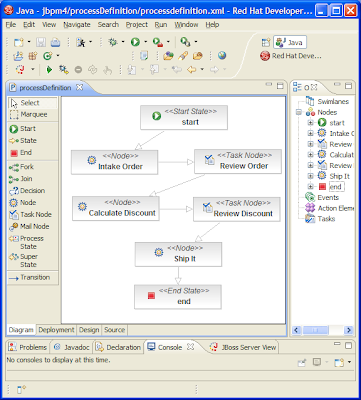
Task: Click the JBoss swirl icon in third toolbar row
Action: (20, 70)
